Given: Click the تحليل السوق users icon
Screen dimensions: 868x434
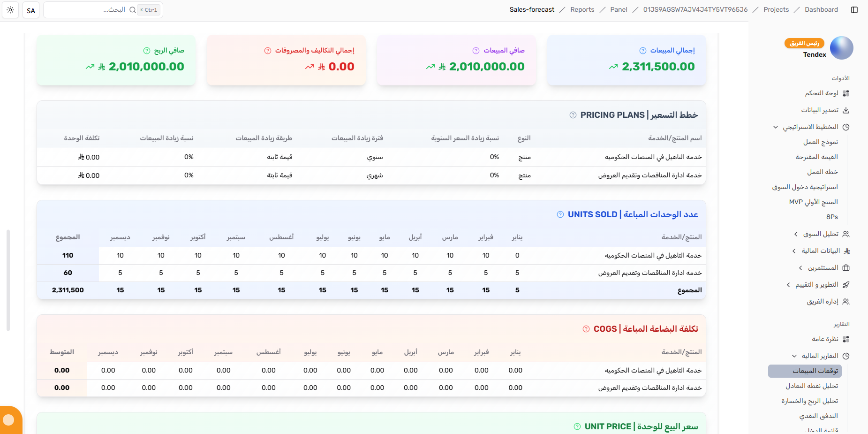Looking at the screenshot, I should (846, 234).
